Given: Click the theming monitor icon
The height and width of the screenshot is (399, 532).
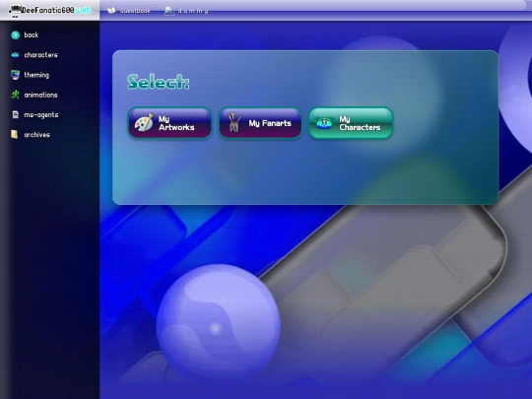Looking at the screenshot, I should (15, 75).
